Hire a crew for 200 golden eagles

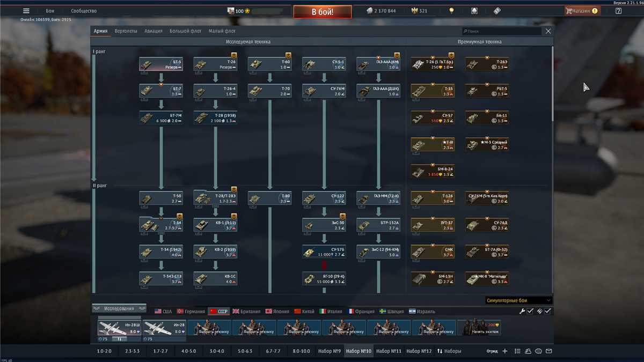[479, 328]
